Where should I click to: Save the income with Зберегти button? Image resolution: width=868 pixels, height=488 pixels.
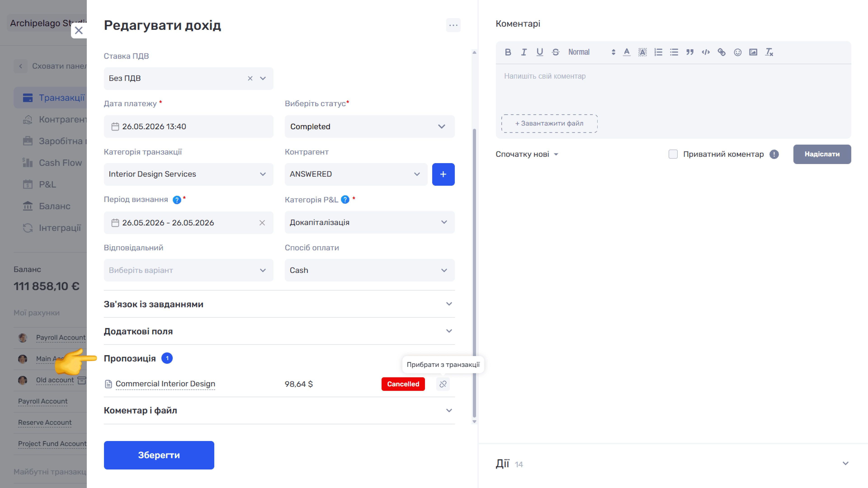159,455
